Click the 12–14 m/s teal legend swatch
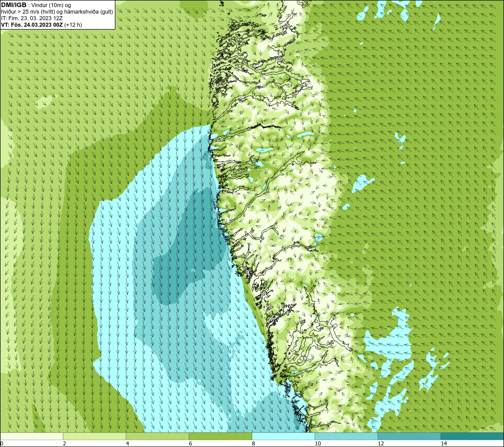The height and width of the screenshot is (447, 504). 409,436
